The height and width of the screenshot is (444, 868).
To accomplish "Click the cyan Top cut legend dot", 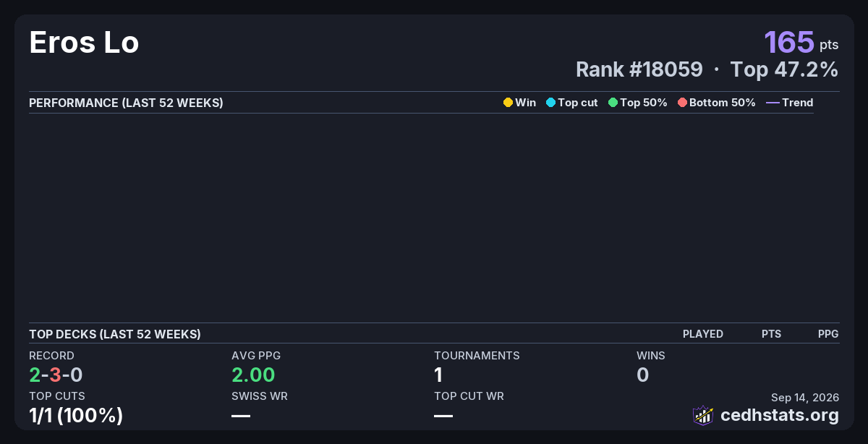I will pyautogui.click(x=550, y=103).
